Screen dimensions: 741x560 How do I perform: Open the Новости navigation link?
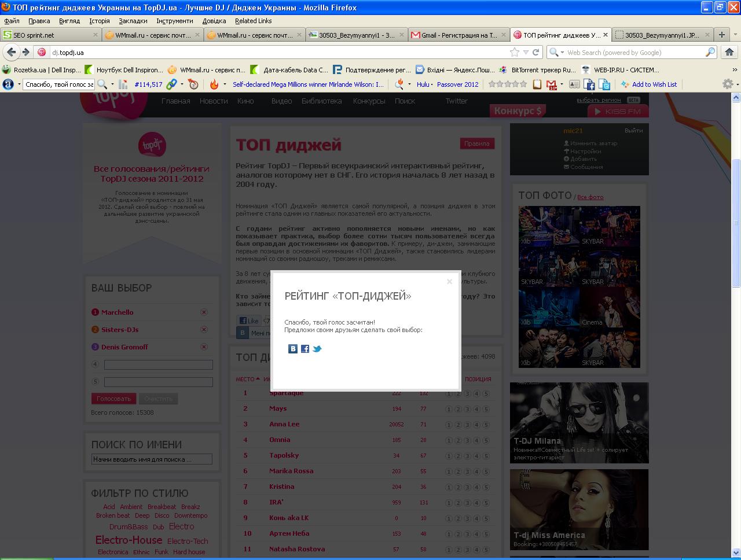coord(214,101)
